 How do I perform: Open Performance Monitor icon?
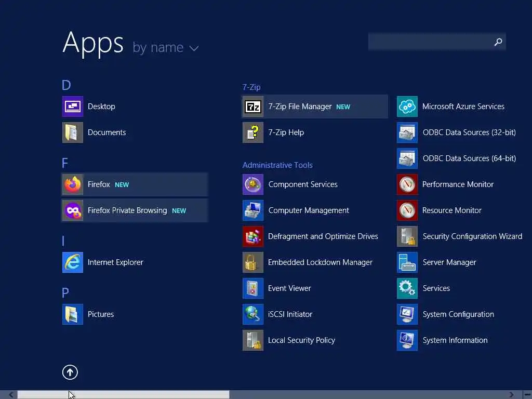click(x=407, y=184)
